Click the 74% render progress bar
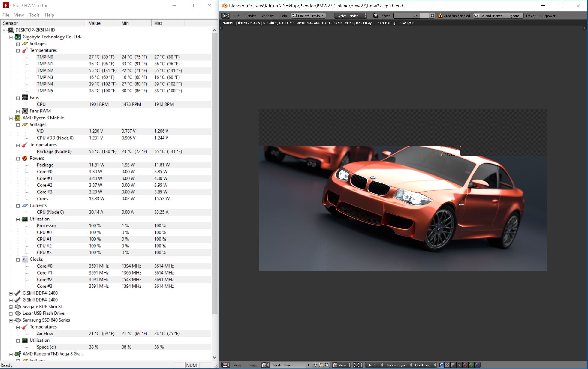This screenshot has width=588, height=369. click(411, 16)
